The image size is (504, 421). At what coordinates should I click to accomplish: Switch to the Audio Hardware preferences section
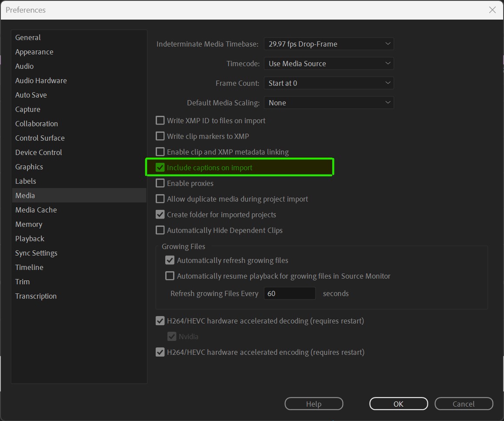(41, 80)
